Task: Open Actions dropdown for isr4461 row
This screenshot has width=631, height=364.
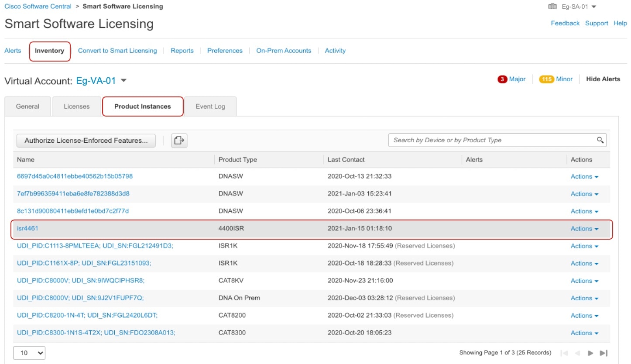Action: pyautogui.click(x=584, y=229)
